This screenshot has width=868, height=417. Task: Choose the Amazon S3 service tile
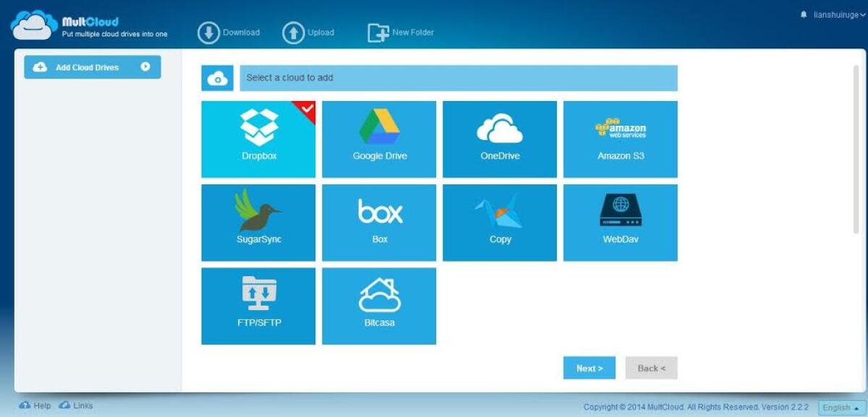point(619,139)
